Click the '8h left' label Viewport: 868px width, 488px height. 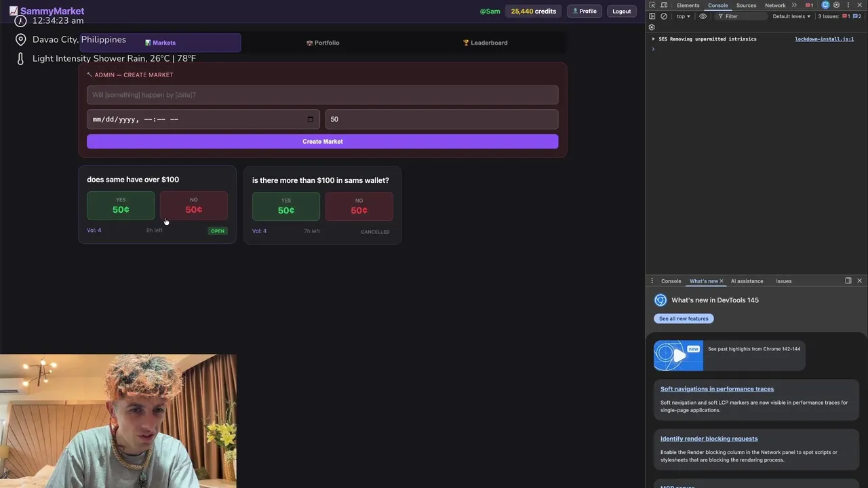(x=155, y=230)
